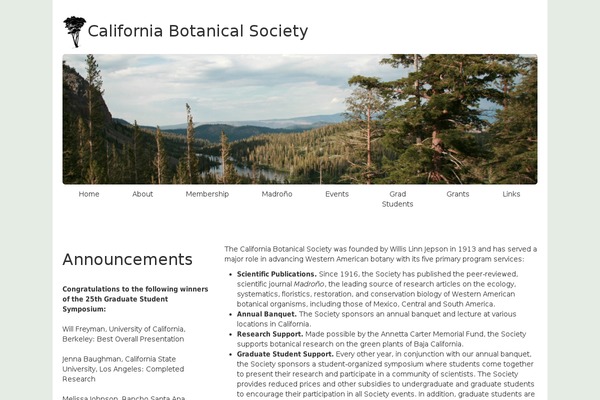Open the Grad Students menu item
Viewport: 600px width, 400px height.
coord(397,199)
